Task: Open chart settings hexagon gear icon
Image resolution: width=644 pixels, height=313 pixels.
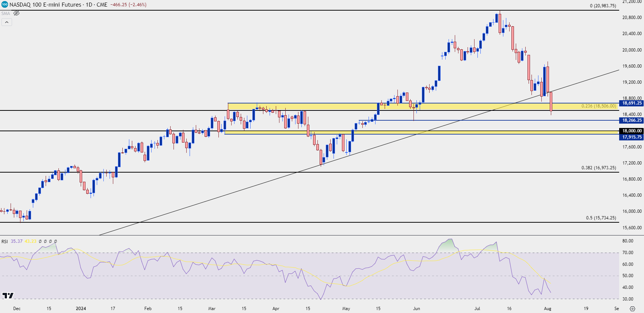Action: tap(633, 309)
